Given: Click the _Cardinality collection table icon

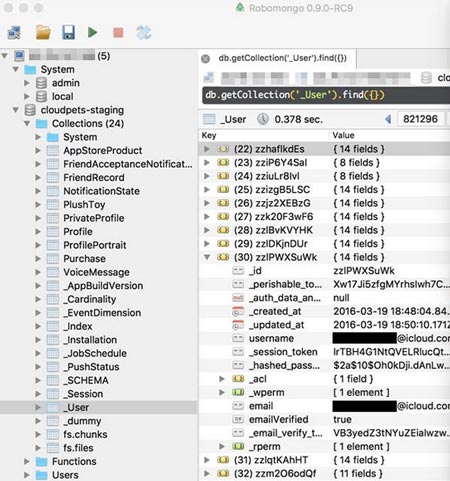Looking at the screenshot, I should coord(53,299).
